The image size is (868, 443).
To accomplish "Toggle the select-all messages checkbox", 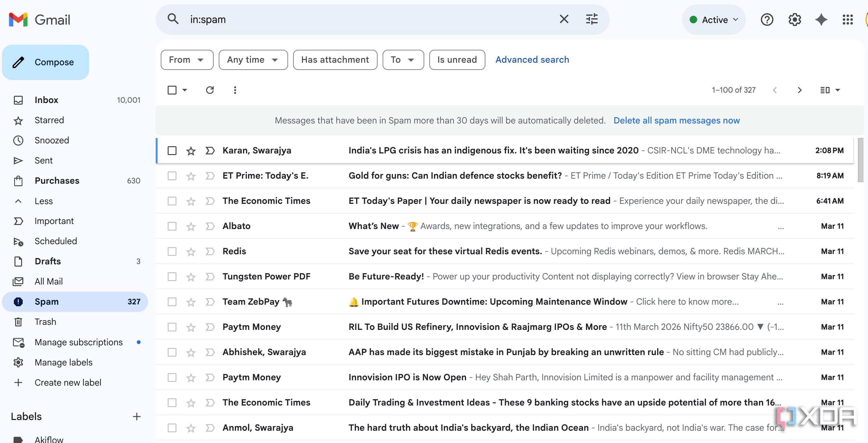I will point(172,90).
